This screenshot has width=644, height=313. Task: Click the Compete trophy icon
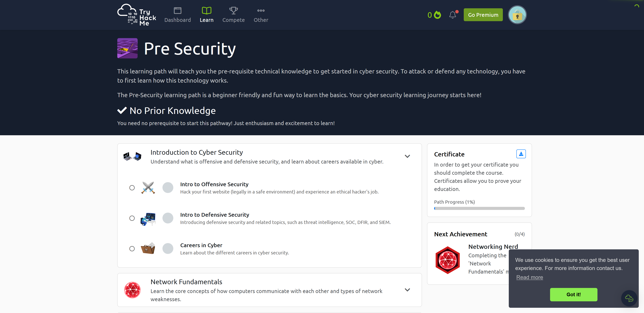[x=233, y=10]
